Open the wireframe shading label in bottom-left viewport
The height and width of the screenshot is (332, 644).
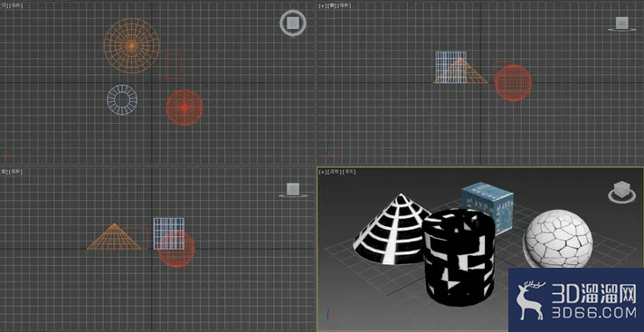pyautogui.click(x=16, y=172)
